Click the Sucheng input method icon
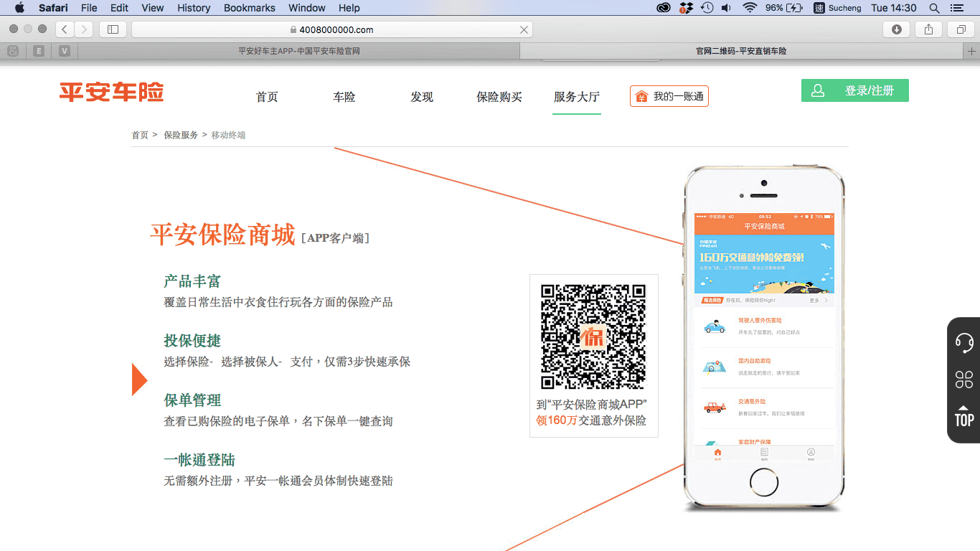This screenshot has height=551, width=980. point(819,8)
